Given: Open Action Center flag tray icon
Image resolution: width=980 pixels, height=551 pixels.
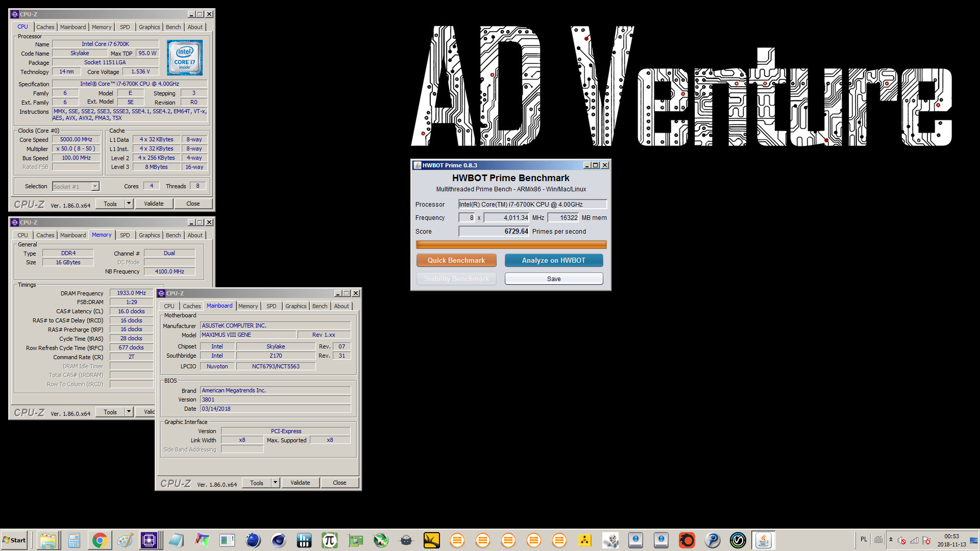Looking at the screenshot, I should [x=926, y=540].
